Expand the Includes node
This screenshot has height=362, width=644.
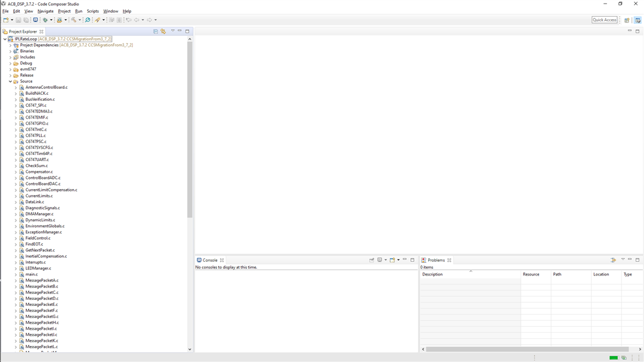tap(10, 57)
